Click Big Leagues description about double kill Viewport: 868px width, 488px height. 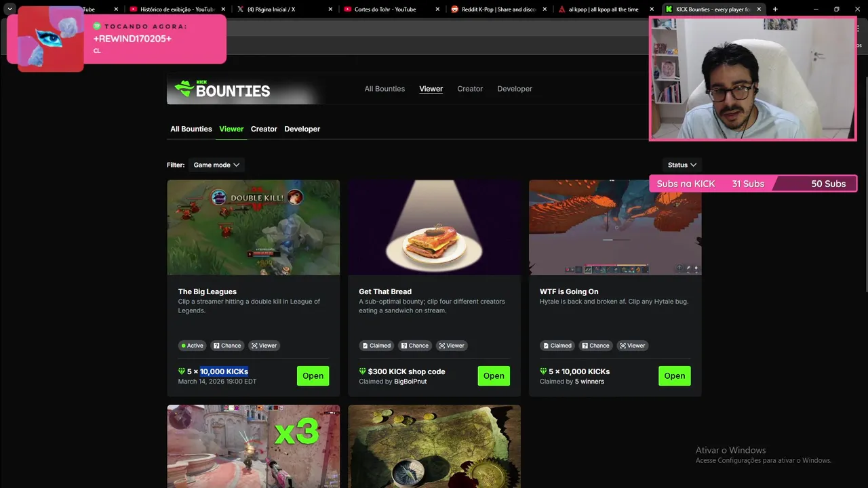pyautogui.click(x=249, y=306)
